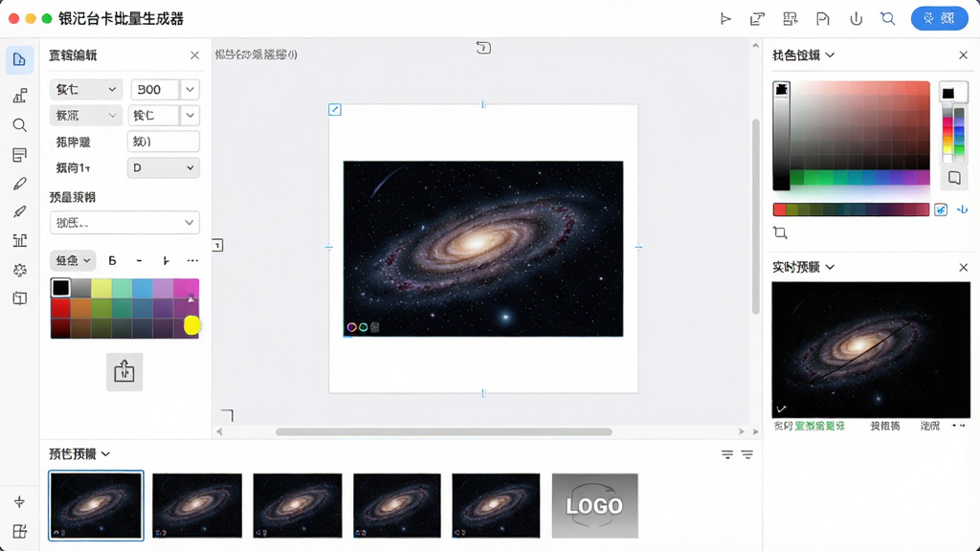The height and width of the screenshot is (551, 980).
Task: Select the LOGO thumbnail
Action: coord(595,505)
